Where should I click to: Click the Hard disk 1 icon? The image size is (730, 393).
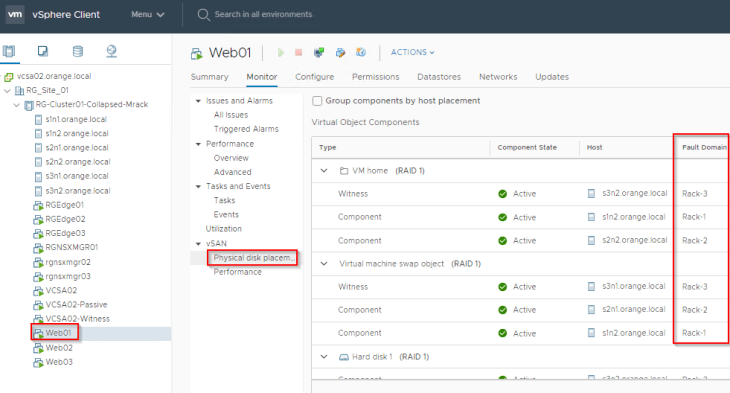(344, 357)
